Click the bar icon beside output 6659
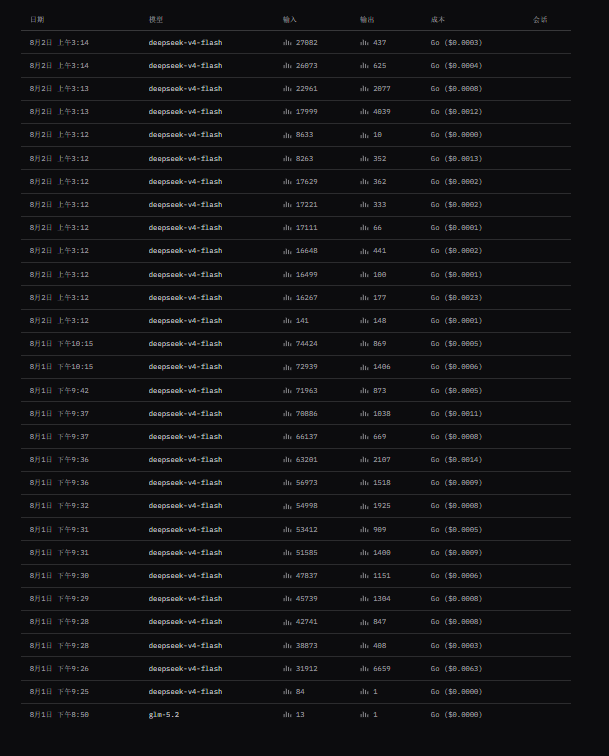Viewport: 609px width, 756px height. pyautogui.click(x=364, y=669)
